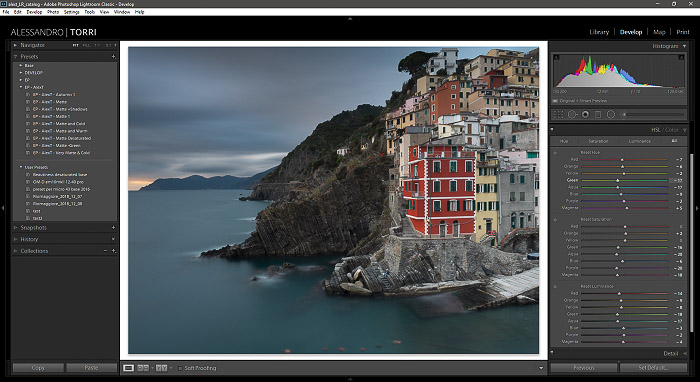Image resolution: width=700 pixels, height=382 pixels.
Task: Hide the left panel group arrow
Action: (x=3, y=208)
